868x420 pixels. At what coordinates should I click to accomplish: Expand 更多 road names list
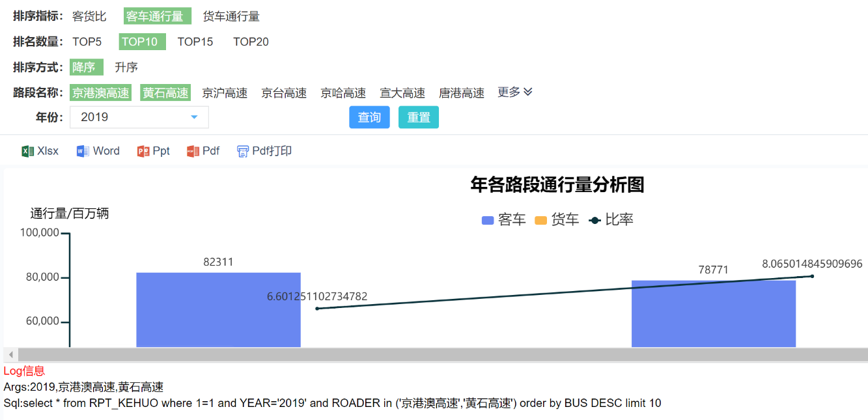tap(515, 92)
